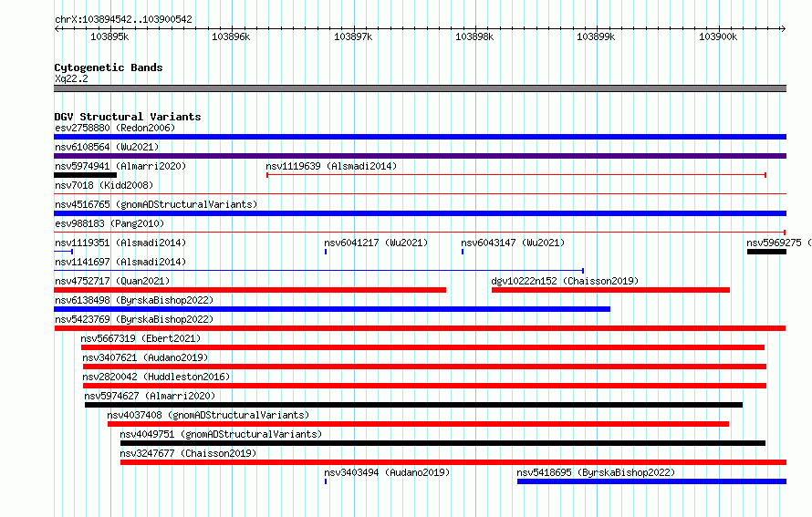Open the nsv4752717 (Quan2021) label
The height and width of the screenshot is (517, 812).
tap(112, 281)
